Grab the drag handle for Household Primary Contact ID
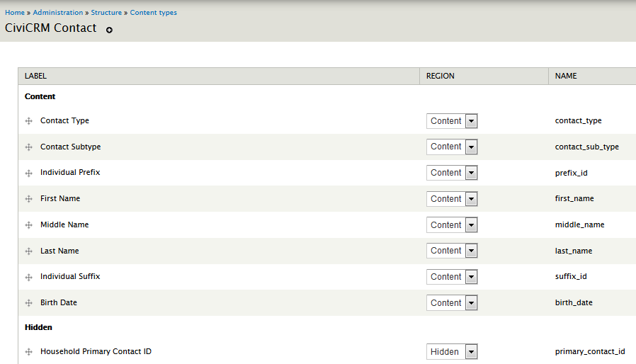 (x=29, y=352)
